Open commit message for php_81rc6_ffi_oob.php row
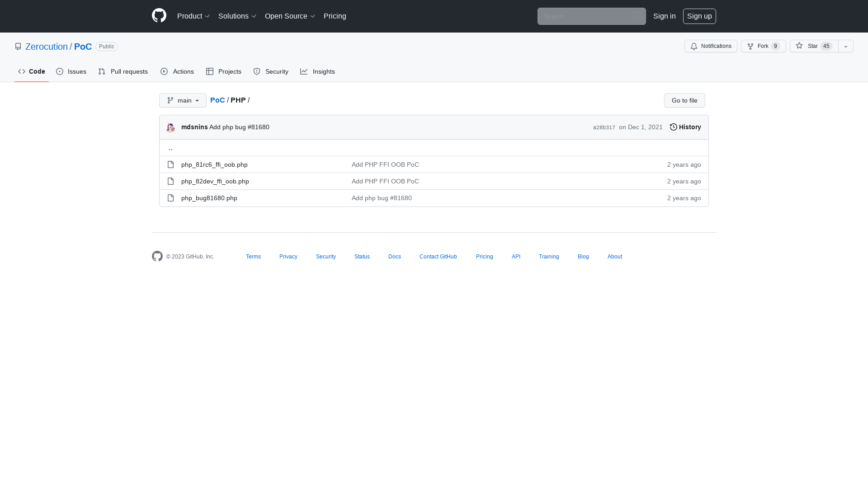This screenshot has height=488, width=868. point(385,164)
